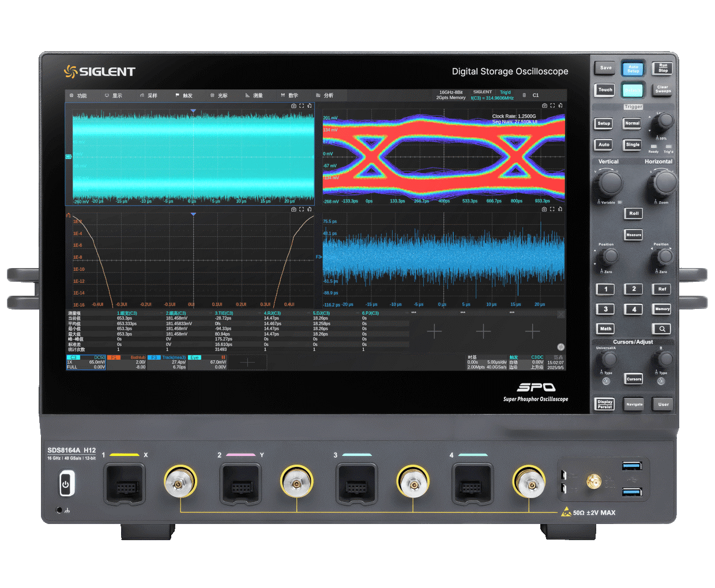Toggle the Ref button
Viewport: 715px width, 588px height.
point(662,289)
